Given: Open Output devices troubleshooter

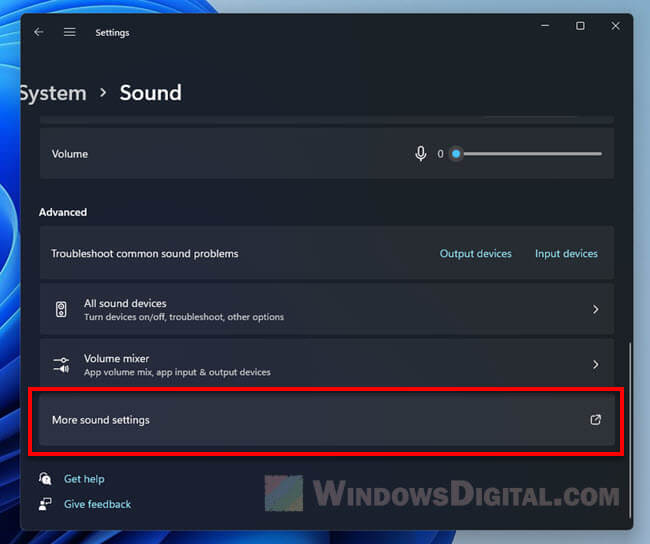Looking at the screenshot, I should (475, 253).
